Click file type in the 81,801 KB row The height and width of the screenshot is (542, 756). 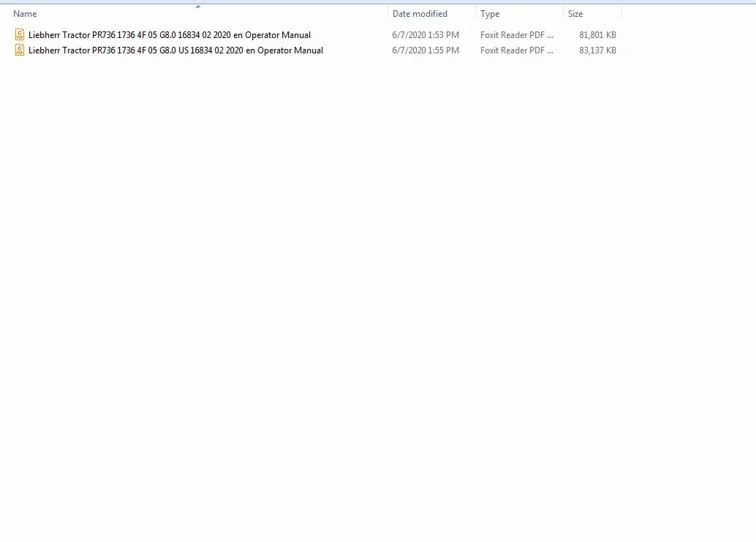point(516,34)
